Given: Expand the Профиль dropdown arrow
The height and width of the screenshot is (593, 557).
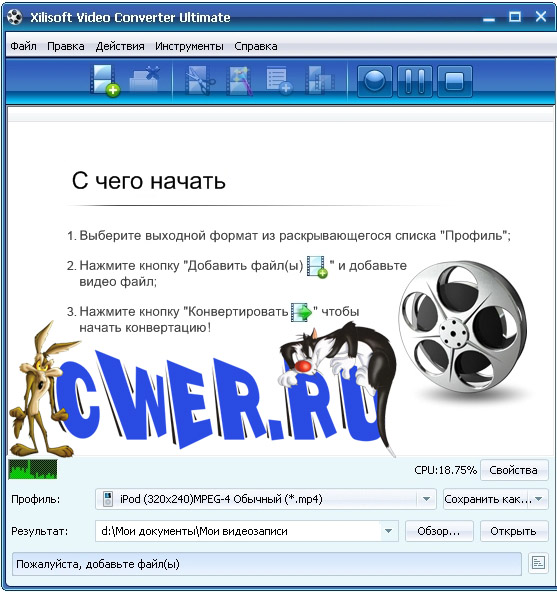Looking at the screenshot, I should 426,499.
